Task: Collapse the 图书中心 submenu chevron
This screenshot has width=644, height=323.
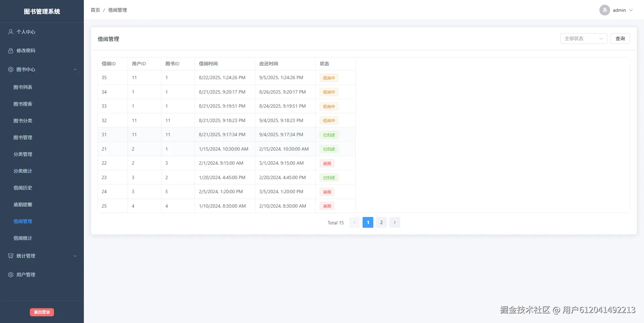Action: [x=75, y=69]
